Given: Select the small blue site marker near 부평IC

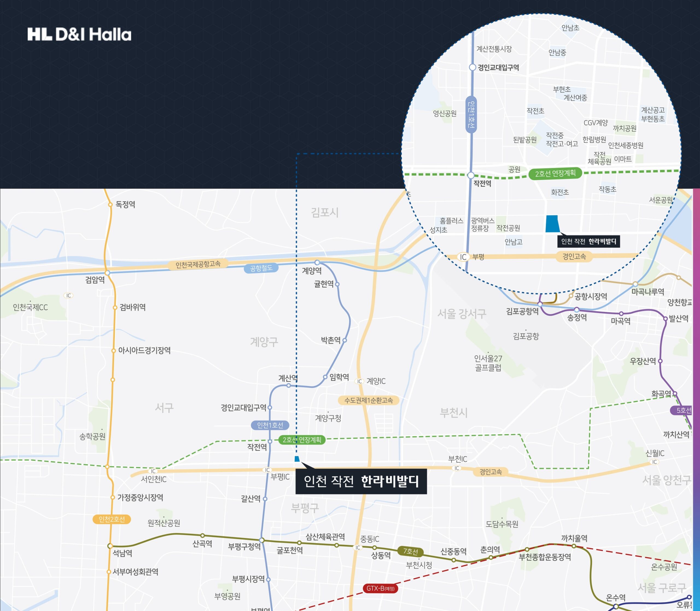Looking at the screenshot, I should (x=297, y=459).
